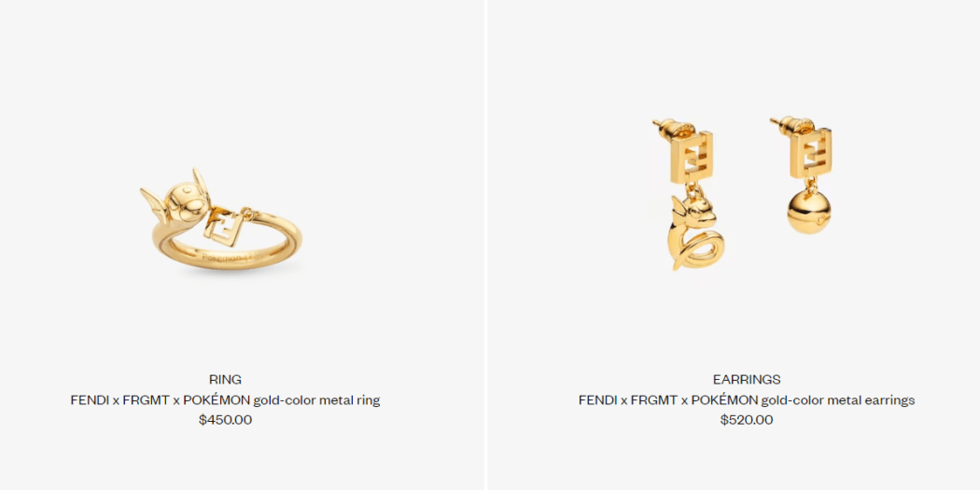
Task: Select the $520.00 price text
Action: point(747,420)
